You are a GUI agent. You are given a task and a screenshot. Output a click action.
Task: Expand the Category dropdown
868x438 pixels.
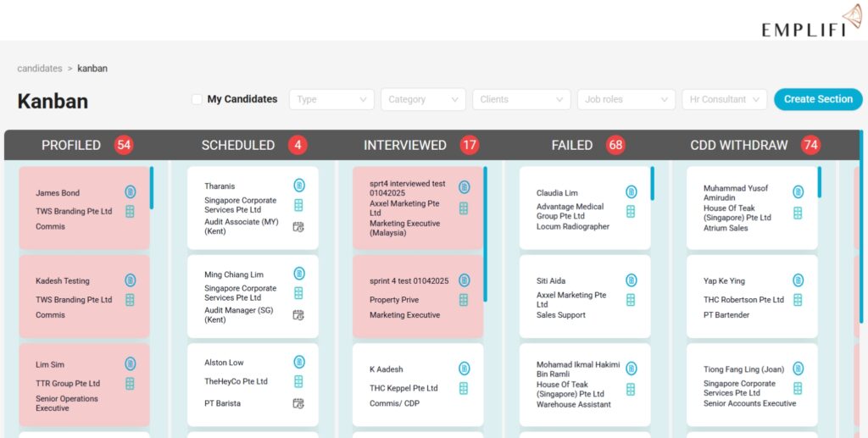point(423,99)
